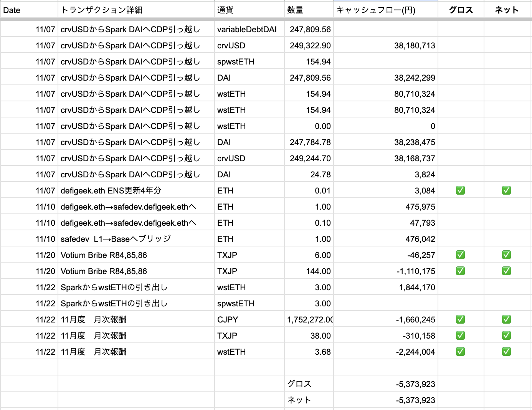Select cash flow cell showing 475,975
Viewport: 532px width, 410px height.
[x=385, y=207]
